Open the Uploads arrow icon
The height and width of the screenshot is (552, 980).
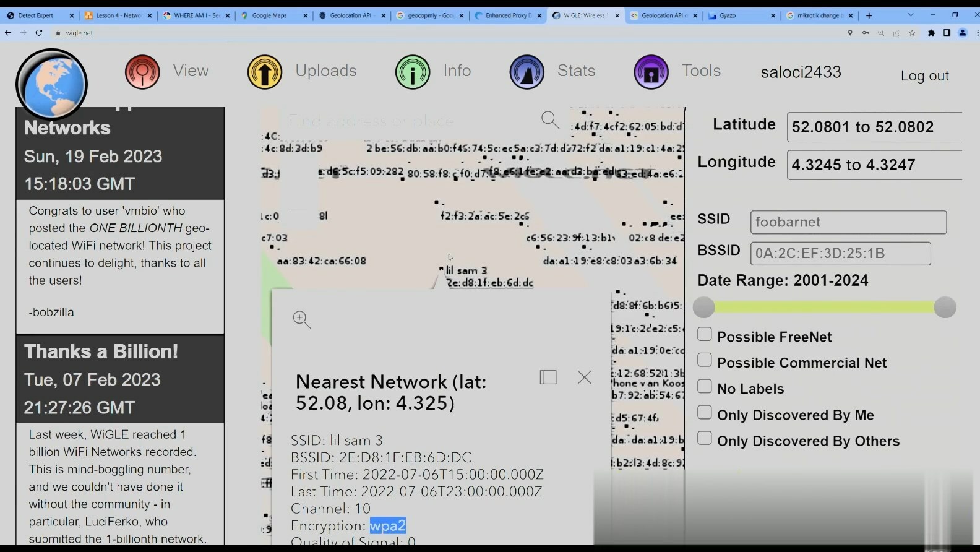(x=265, y=72)
